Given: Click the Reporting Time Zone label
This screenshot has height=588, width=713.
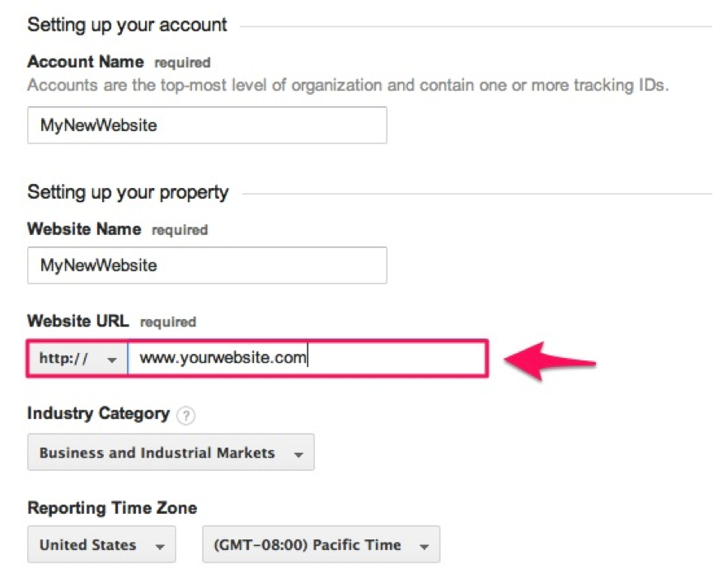Looking at the screenshot, I should 112,507.
